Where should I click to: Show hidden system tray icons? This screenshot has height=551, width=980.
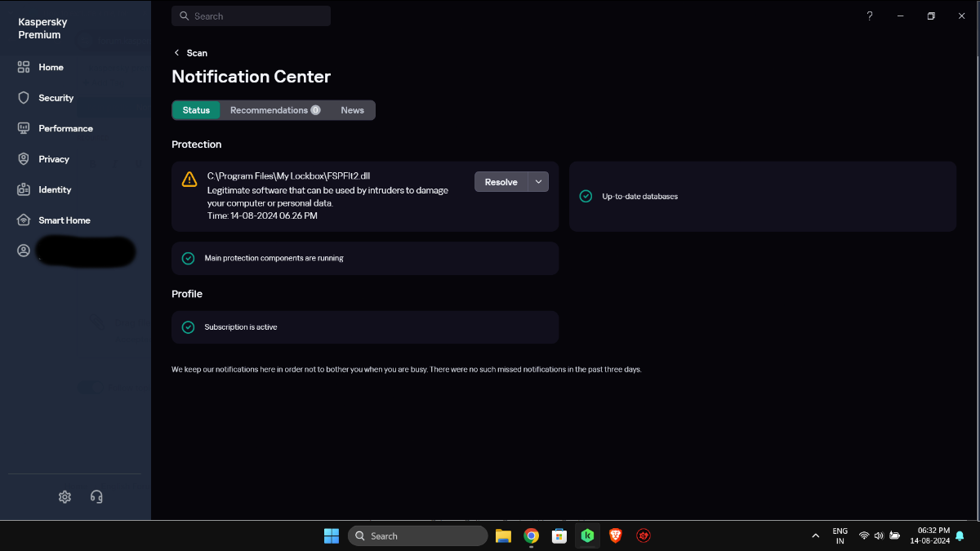pos(815,536)
